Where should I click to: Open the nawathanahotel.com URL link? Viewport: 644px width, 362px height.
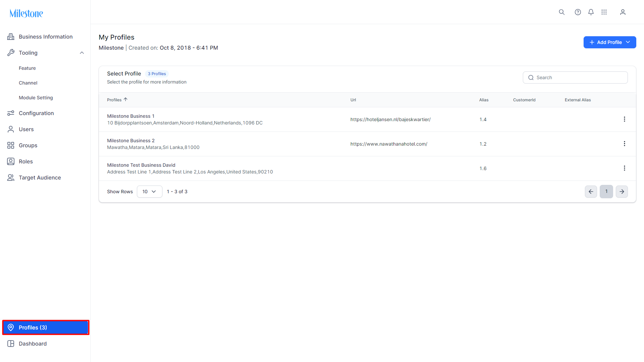(389, 144)
